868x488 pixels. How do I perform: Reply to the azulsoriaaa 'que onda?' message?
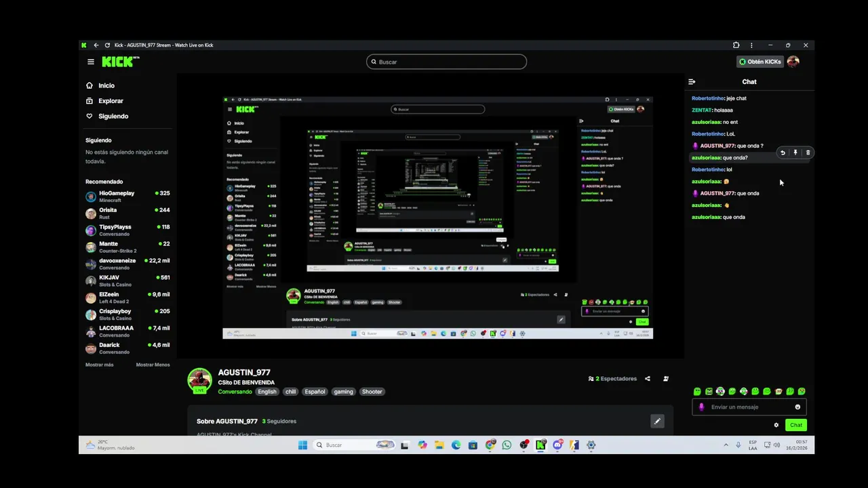(783, 152)
